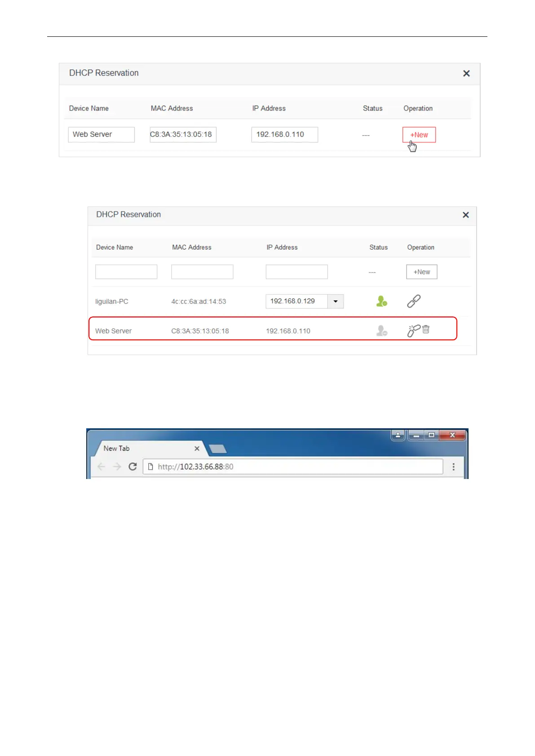Click empty IP Address field in second dialog

(x=296, y=272)
